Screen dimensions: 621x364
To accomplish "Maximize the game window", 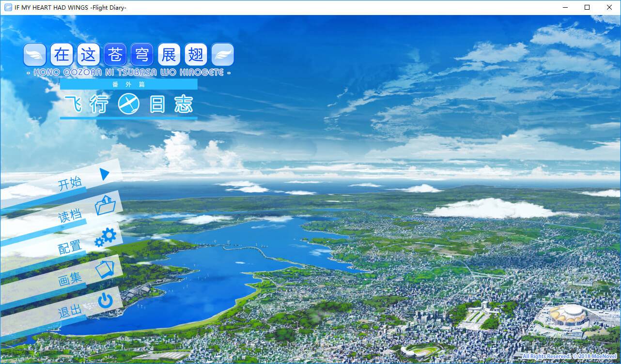I will tap(587, 7).
